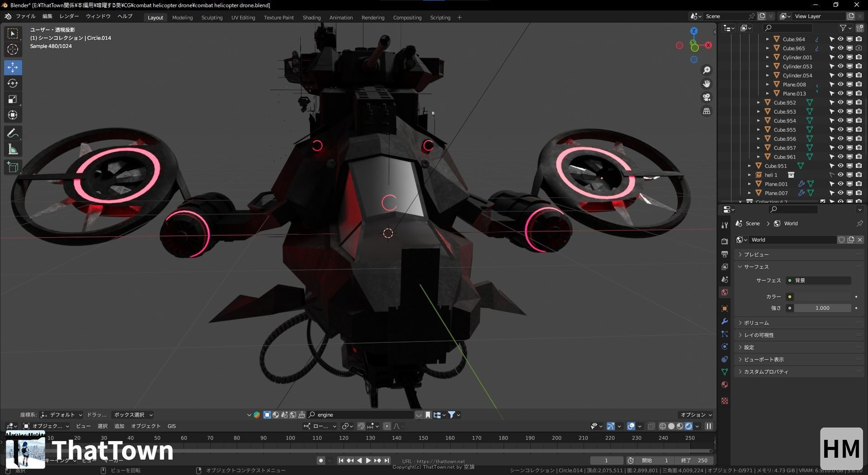
Task: Click the viewport zoom magnifier icon
Action: [706, 70]
